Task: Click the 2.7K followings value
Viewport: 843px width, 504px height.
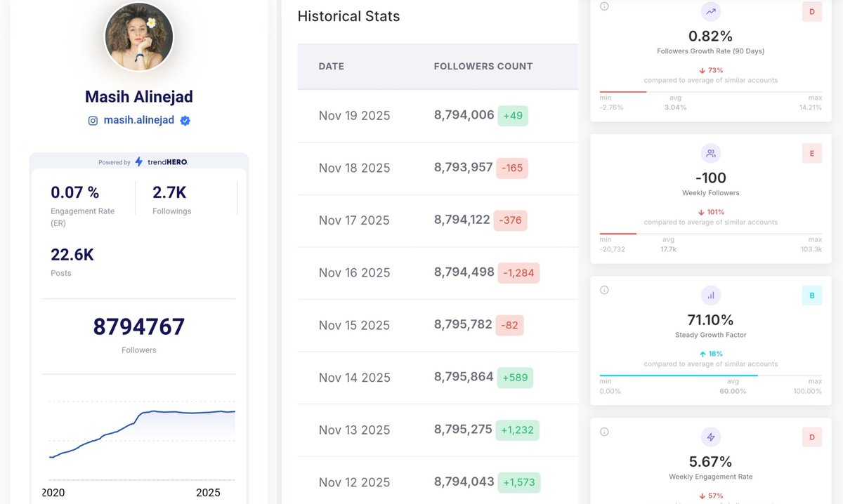Action: click(x=169, y=192)
